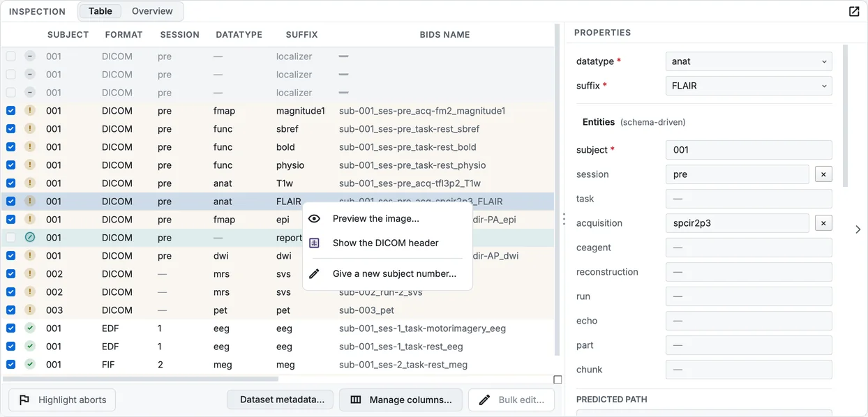Click the Highlight aborts button

pyautogui.click(x=62, y=400)
